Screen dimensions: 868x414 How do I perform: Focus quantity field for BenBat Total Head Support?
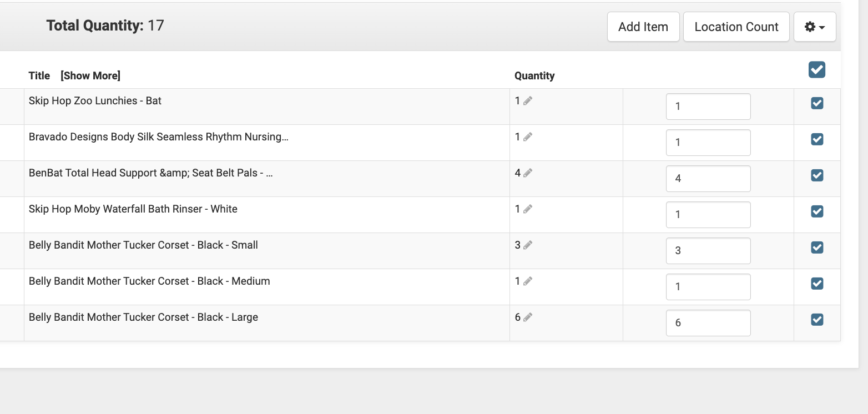coord(708,179)
